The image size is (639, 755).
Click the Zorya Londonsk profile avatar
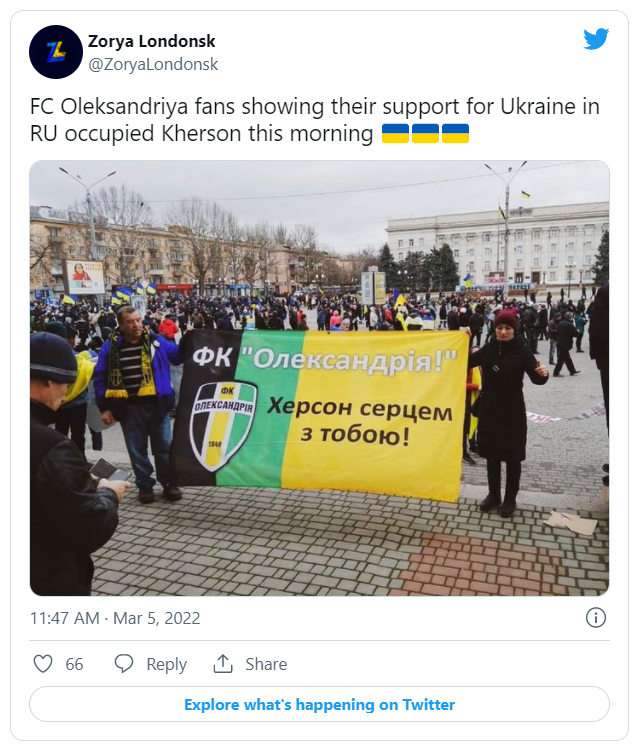click(56, 52)
